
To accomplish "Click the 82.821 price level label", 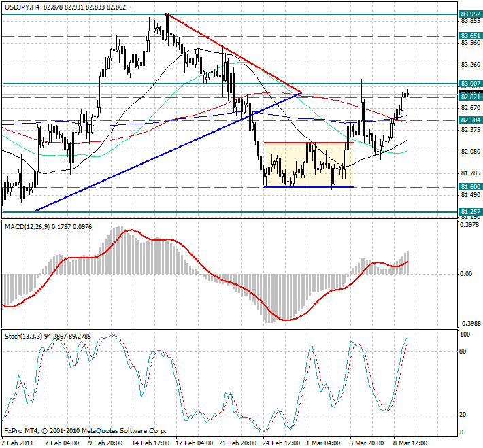I will [x=470, y=97].
